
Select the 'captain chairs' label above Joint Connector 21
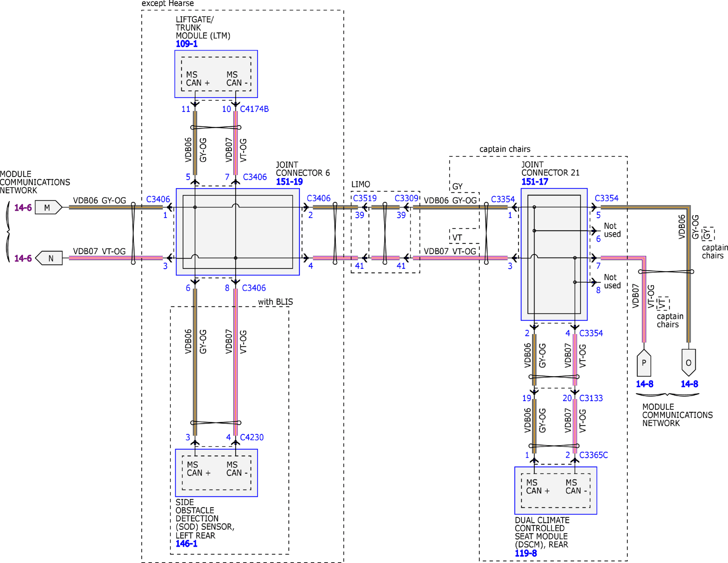click(505, 149)
